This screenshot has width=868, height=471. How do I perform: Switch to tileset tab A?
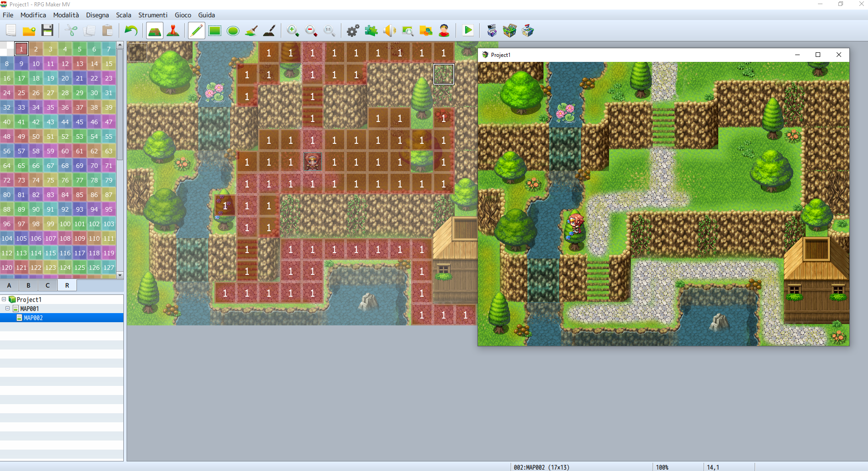tap(9, 285)
